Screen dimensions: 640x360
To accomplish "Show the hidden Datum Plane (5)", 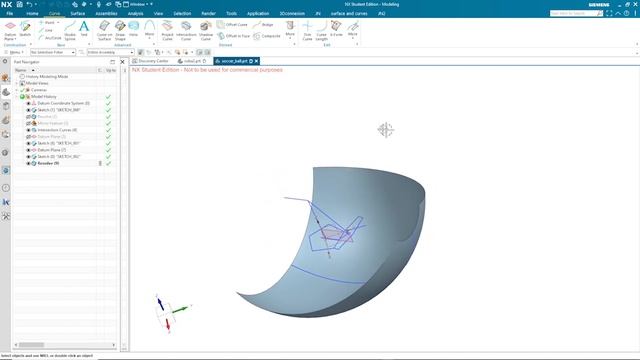I will (28, 137).
